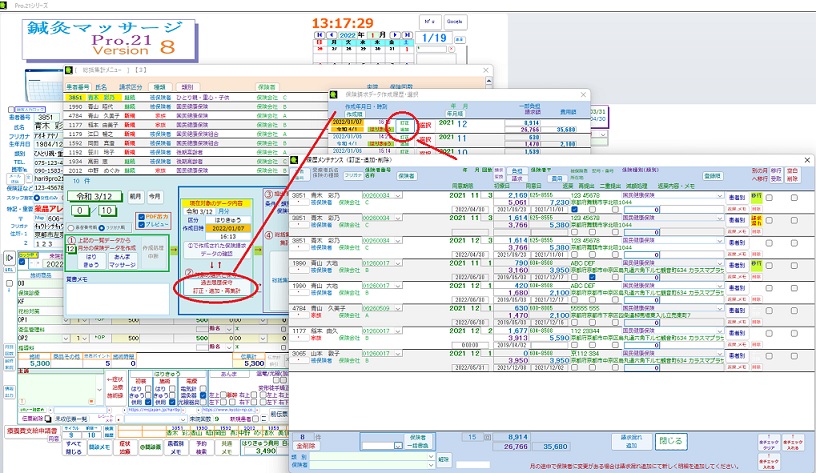Open 予約検索 at main window bottom
Image resolution: width=816 pixels, height=473 pixels.
point(201,448)
